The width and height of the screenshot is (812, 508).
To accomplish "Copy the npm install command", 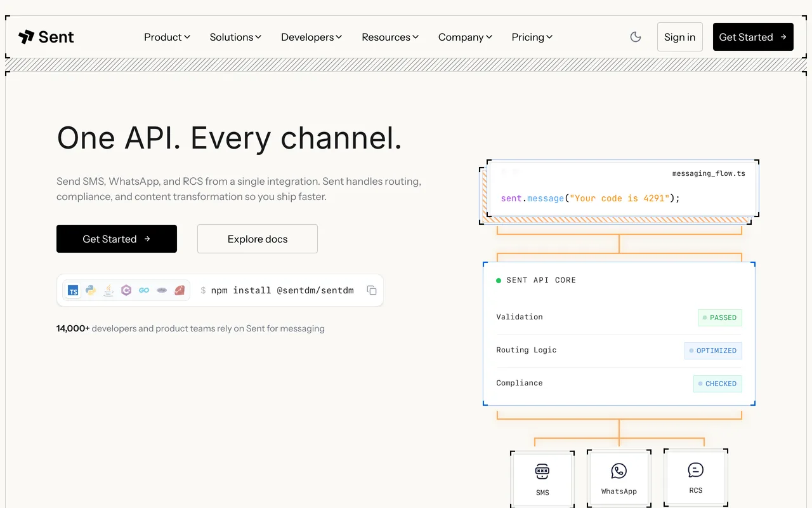I will [372, 290].
